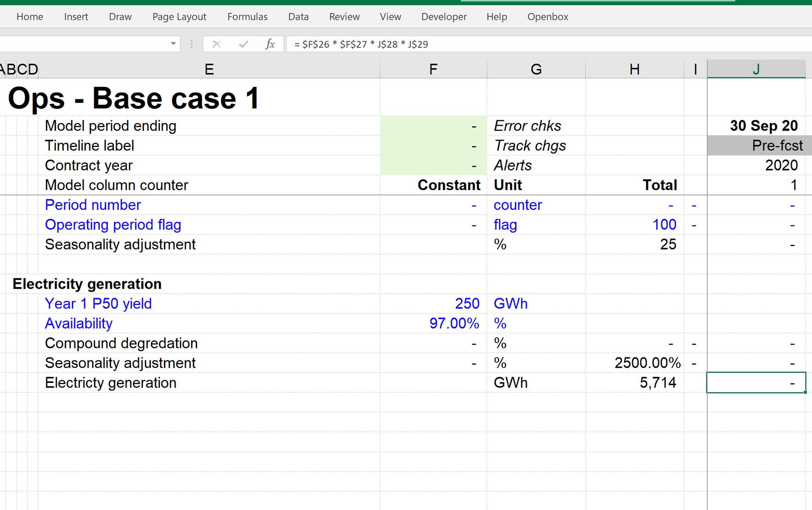The width and height of the screenshot is (812, 510).
Task: Click column J header
Action: 756,69
